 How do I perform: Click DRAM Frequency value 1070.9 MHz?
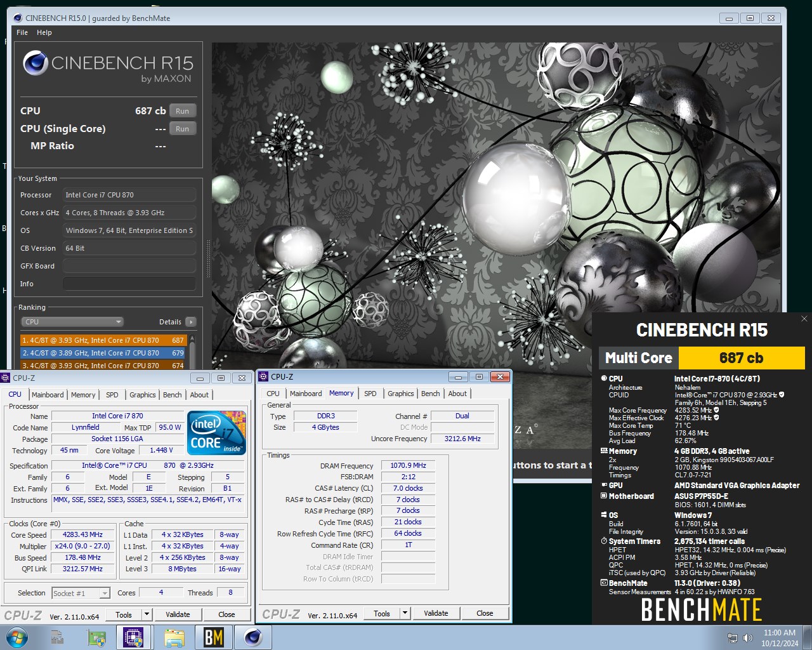point(409,465)
